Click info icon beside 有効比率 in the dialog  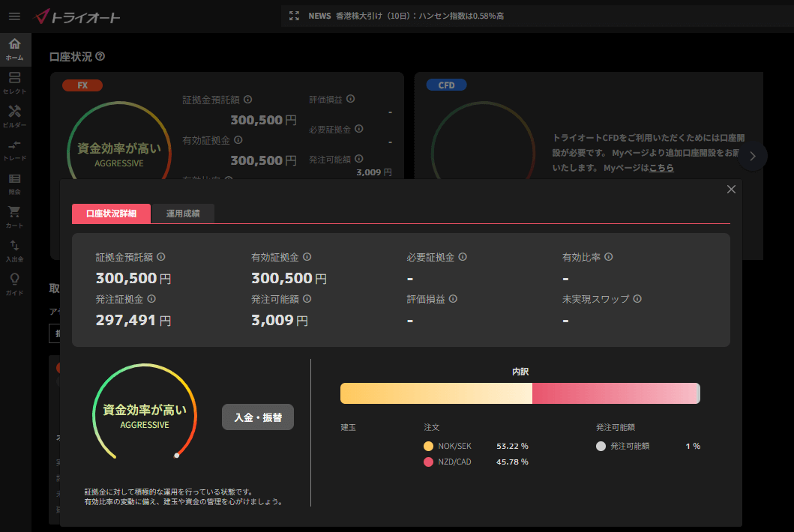(x=608, y=257)
